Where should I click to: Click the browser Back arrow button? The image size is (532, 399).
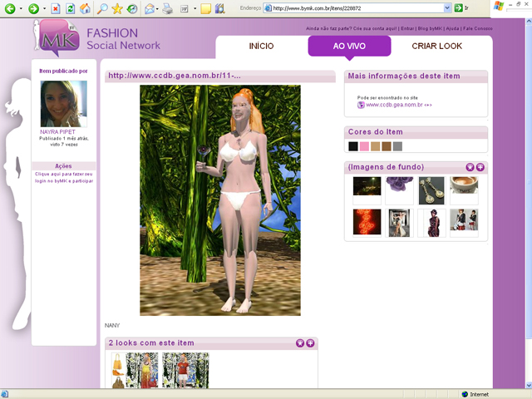9,8
